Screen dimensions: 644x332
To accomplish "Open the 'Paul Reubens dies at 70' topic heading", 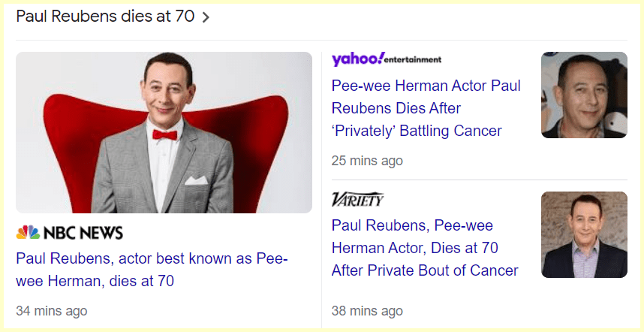I will pos(105,17).
